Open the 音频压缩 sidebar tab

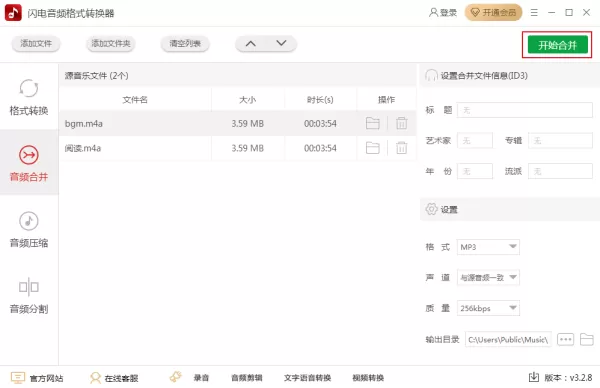(x=29, y=229)
